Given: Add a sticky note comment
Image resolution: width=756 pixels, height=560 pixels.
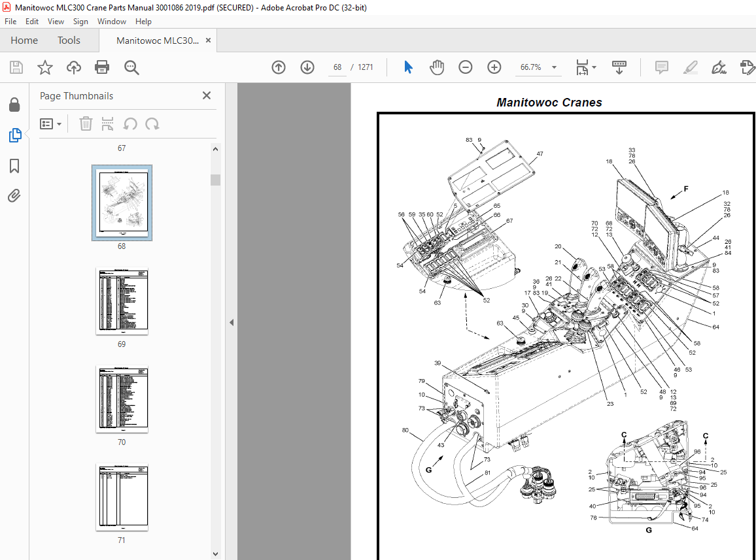Looking at the screenshot, I should pos(662,67).
